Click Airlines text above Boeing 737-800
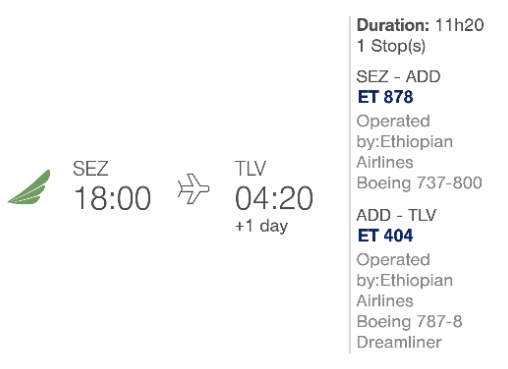The image size is (508, 369). click(x=385, y=163)
